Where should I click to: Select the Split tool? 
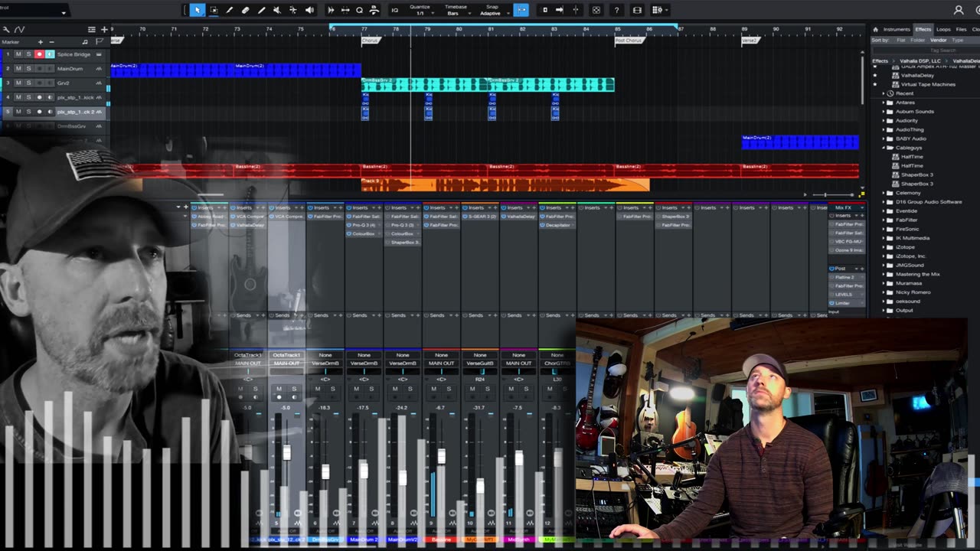[229, 10]
